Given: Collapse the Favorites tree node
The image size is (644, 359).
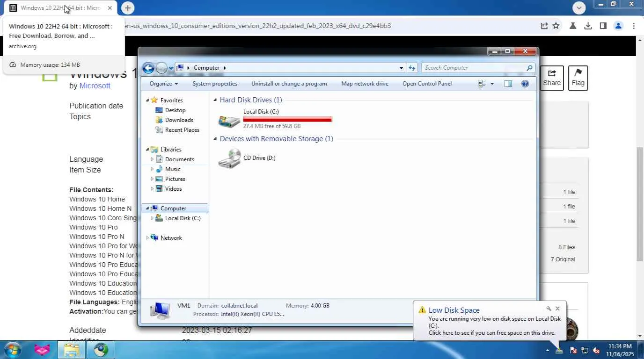Looking at the screenshot, I should coord(147,101).
